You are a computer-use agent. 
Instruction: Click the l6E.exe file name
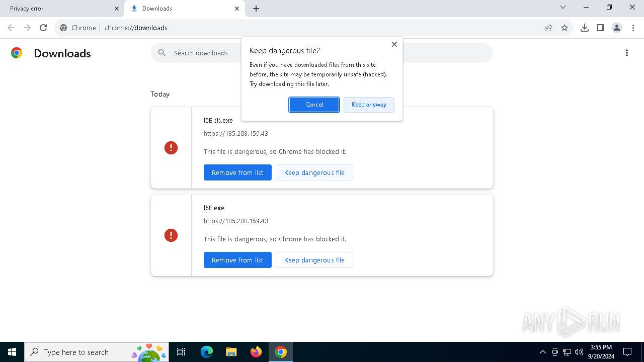tap(214, 208)
